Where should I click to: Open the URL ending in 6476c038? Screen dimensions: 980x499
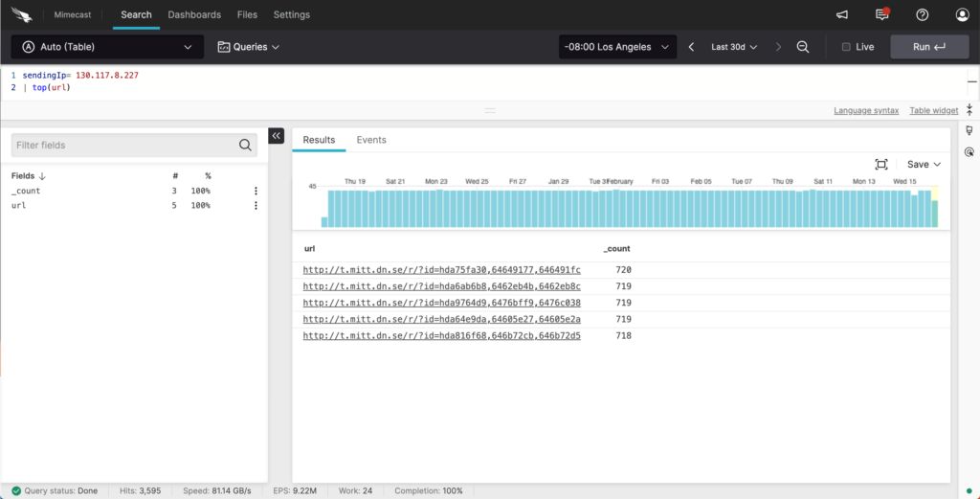pos(442,303)
